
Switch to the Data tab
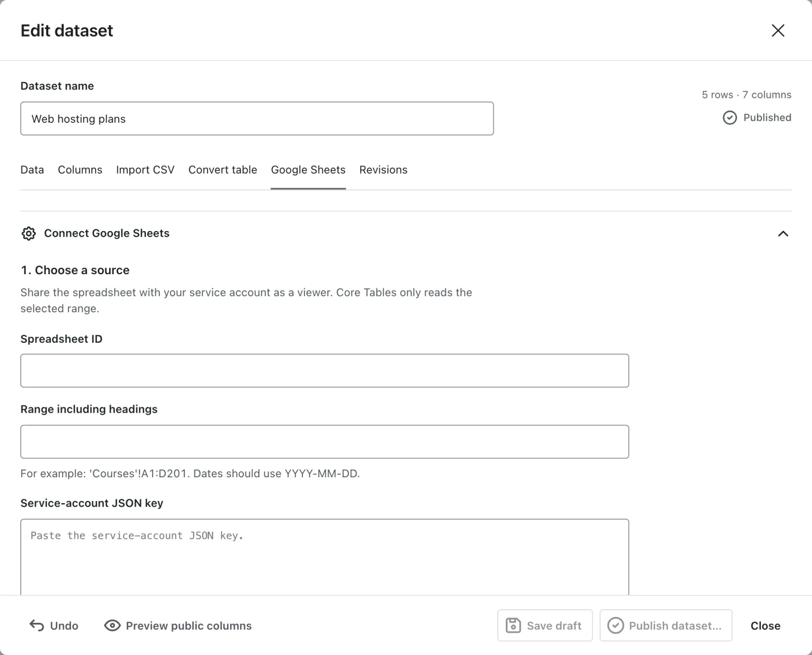[x=32, y=170]
